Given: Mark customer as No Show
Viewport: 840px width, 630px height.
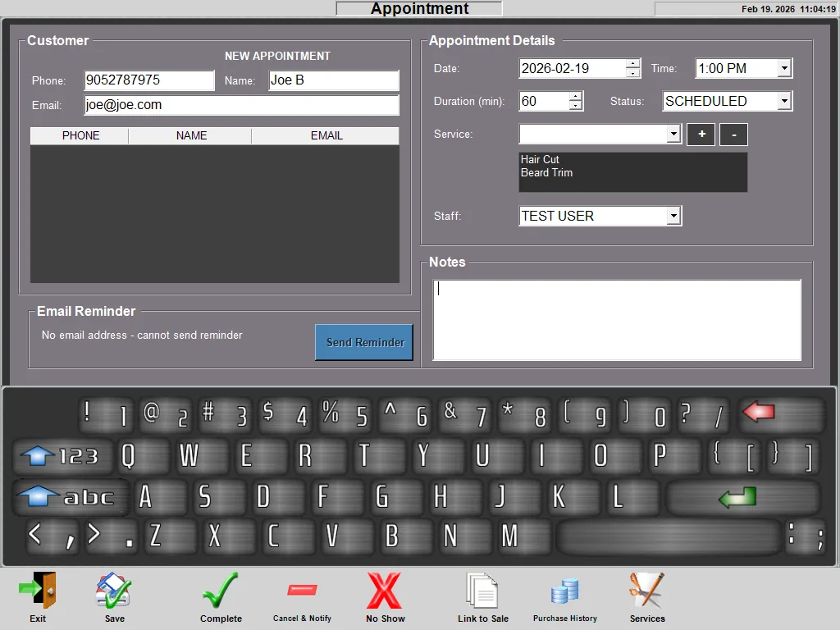Looking at the screenshot, I should coord(385,591).
